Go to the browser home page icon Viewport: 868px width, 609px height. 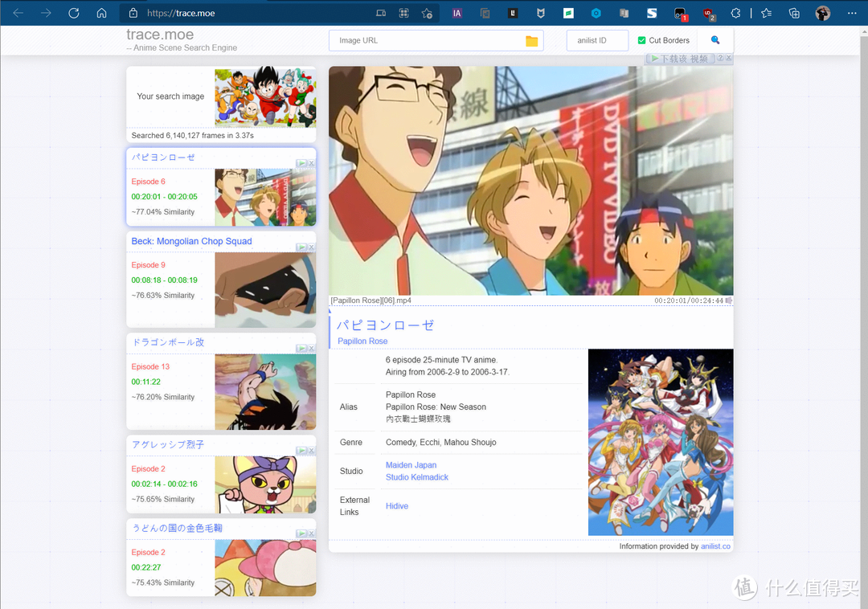pyautogui.click(x=101, y=13)
